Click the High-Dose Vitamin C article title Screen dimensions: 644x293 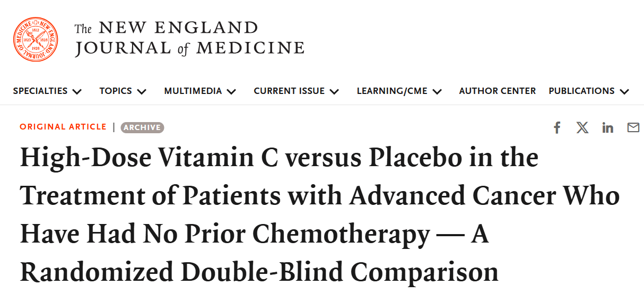point(320,215)
